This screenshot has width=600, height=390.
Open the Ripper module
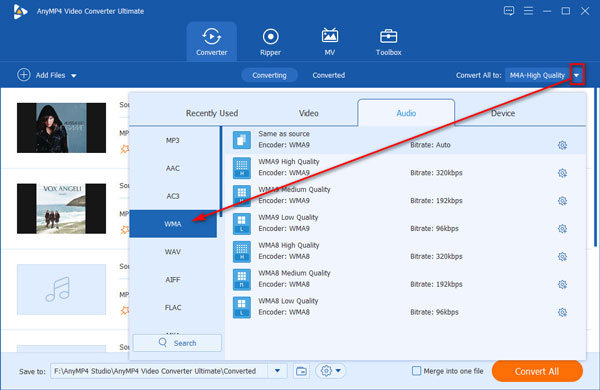click(270, 41)
